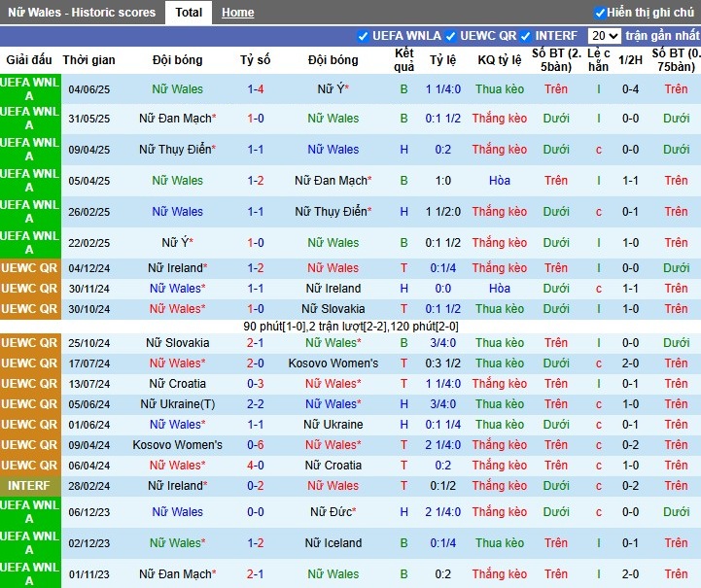Screen dimensions: 701x588
Task: Click Nữ Ukraine(T) in 05/06/24 match
Action: (x=178, y=404)
